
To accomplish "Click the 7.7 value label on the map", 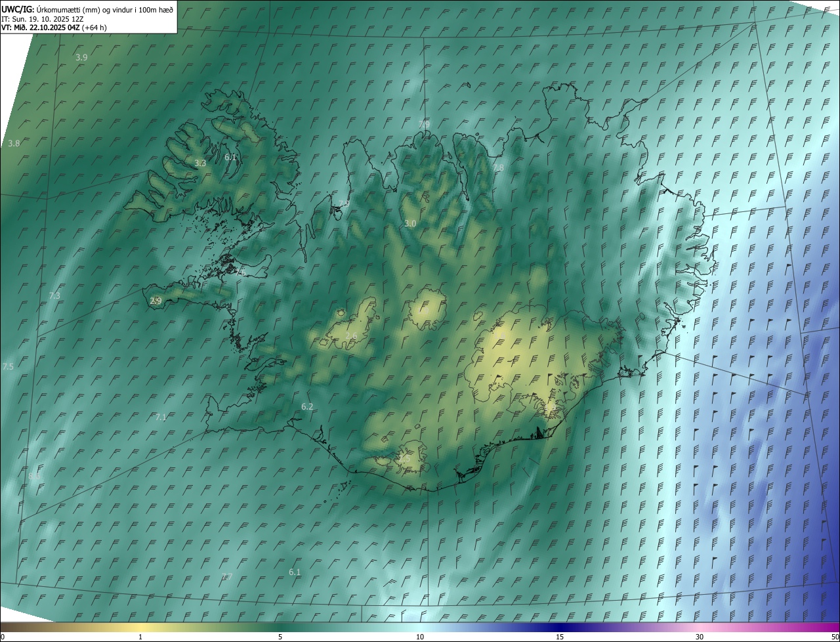I will 226,577.
